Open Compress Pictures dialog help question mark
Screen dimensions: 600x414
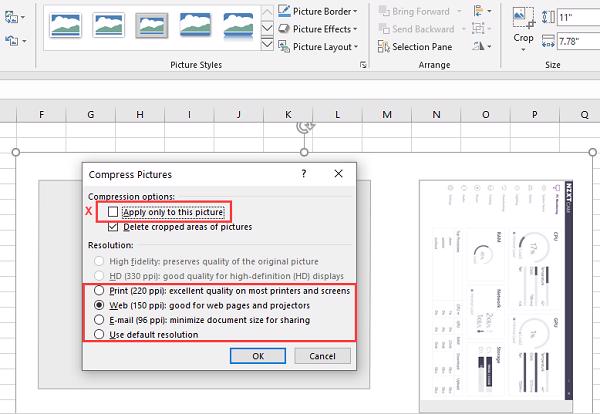tap(304, 173)
